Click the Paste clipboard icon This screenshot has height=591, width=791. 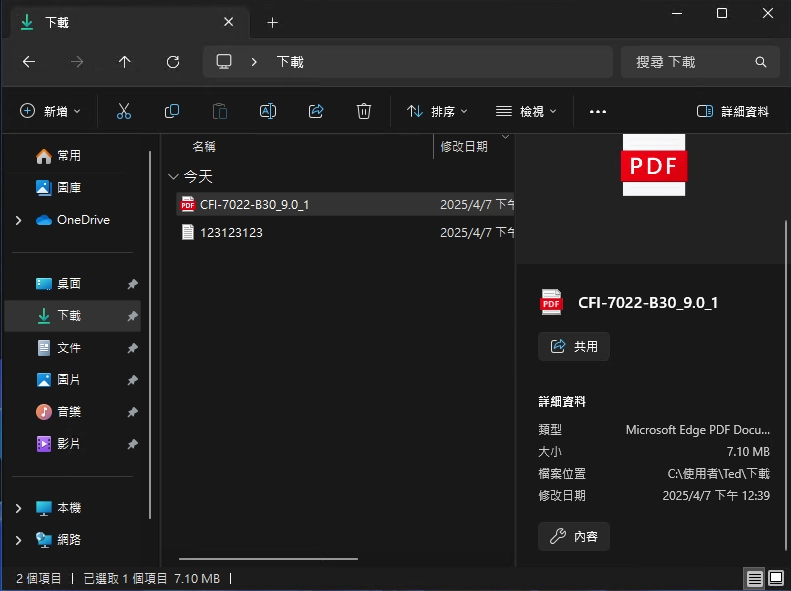click(219, 111)
